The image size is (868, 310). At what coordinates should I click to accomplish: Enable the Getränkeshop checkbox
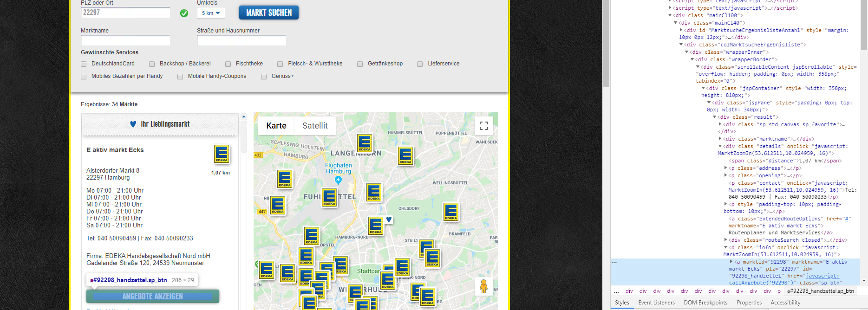pos(360,64)
